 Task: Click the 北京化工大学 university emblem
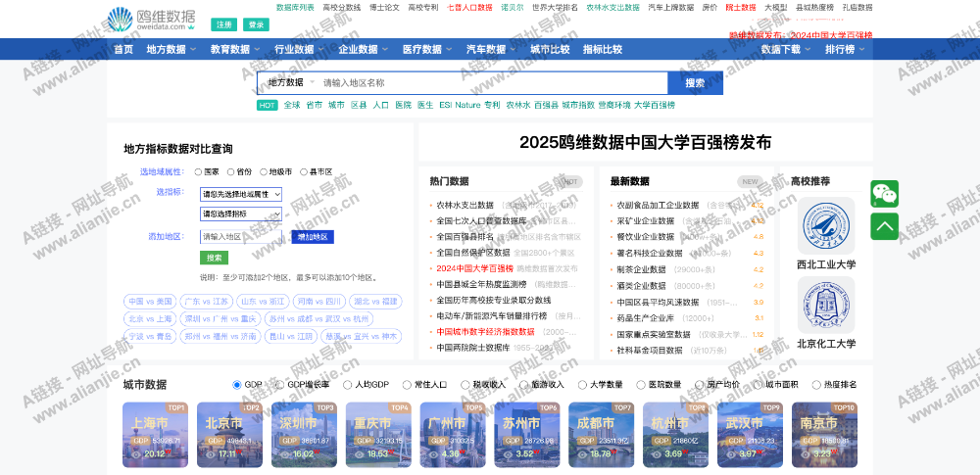coord(826,305)
